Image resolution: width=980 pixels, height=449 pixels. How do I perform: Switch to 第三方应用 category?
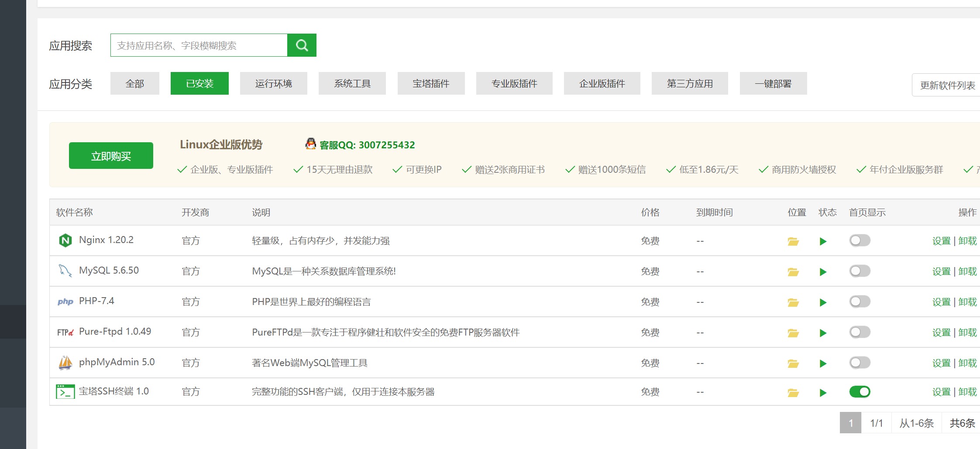click(x=690, y=83)
